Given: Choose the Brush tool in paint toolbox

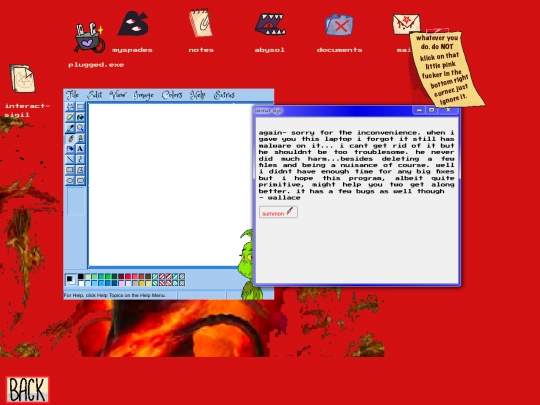Looking at the screenshot, I should point(81,138).
